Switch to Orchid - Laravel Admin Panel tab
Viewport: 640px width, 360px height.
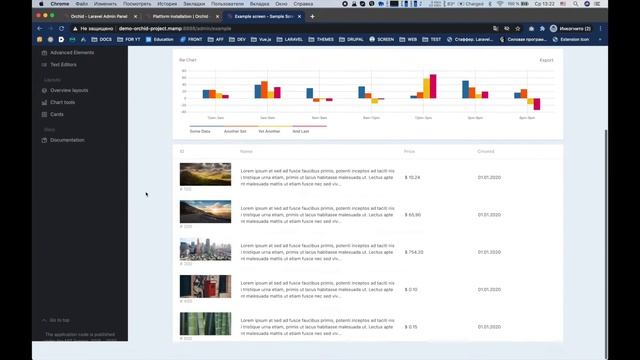tap(99, 16)
